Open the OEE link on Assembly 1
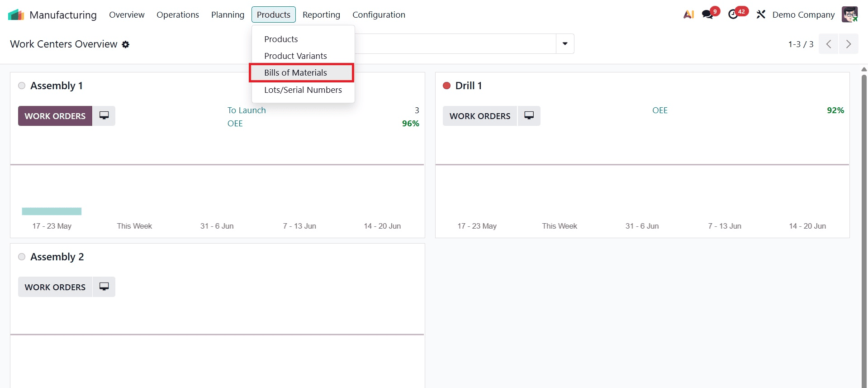This screenshot has height=388, width=868. pyautogui.click(x=235, y=123)
